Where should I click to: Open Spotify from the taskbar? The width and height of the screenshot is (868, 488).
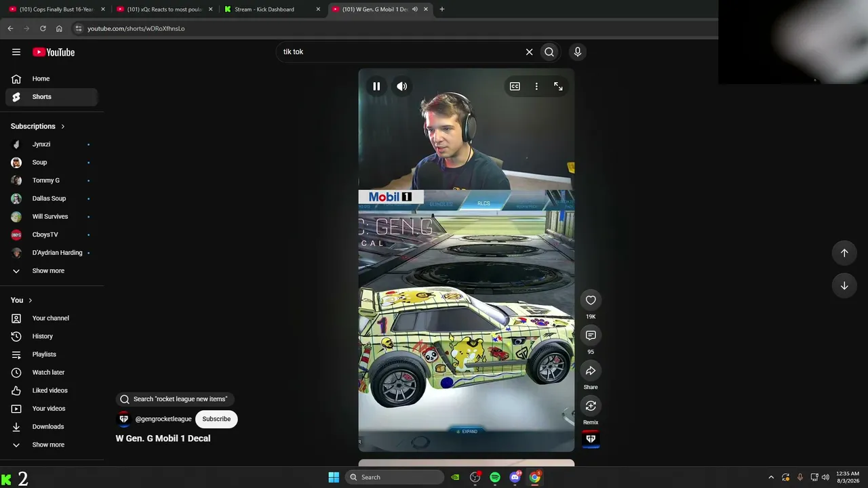495,477
